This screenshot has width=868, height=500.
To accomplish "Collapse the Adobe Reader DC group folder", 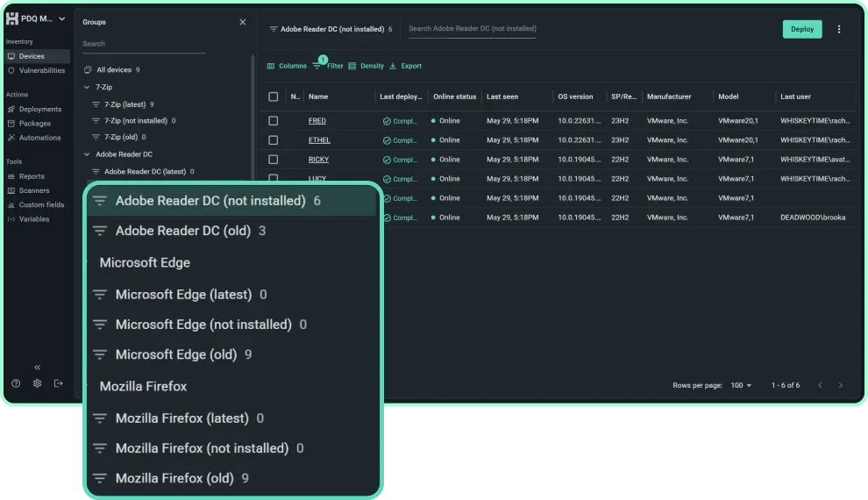I will [x=87, y=154].
